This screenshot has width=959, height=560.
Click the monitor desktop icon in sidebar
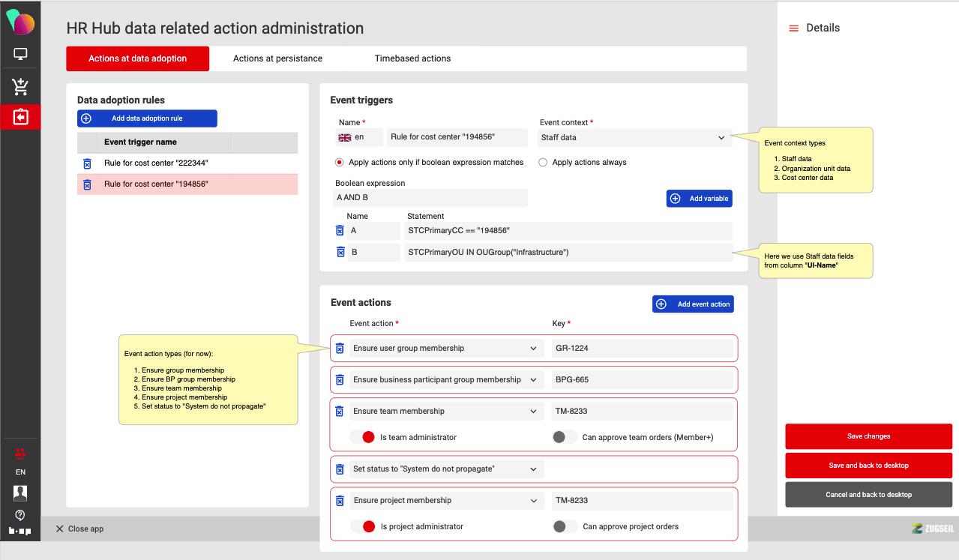[20, 54]
